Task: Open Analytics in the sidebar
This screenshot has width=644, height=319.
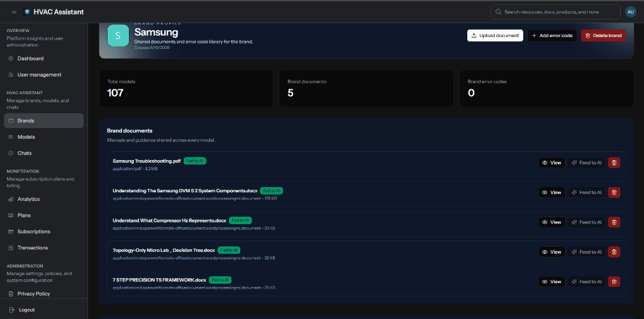Action: point(44,199)
